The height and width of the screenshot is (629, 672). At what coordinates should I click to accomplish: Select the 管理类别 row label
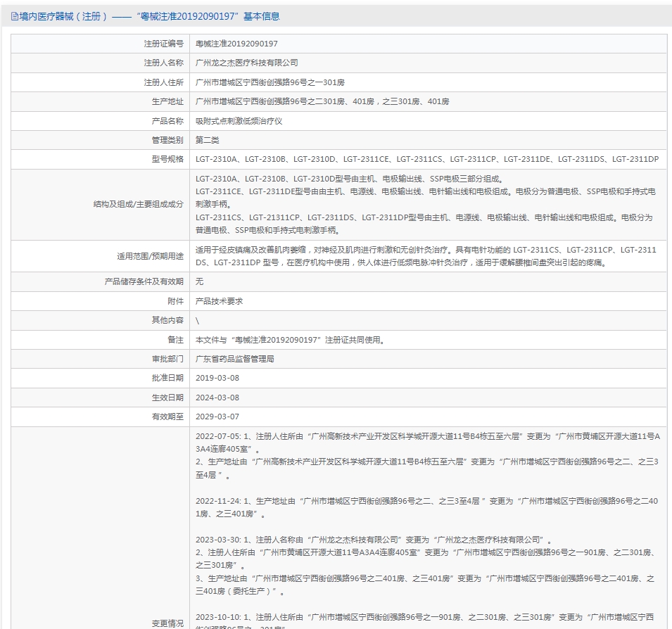pos(167,140)
